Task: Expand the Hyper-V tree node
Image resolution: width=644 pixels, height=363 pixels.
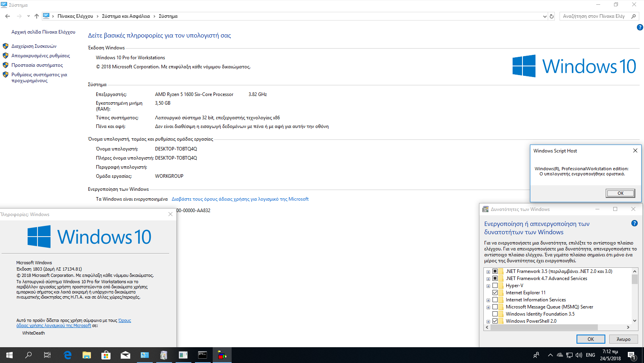Action: pos(488,286)
